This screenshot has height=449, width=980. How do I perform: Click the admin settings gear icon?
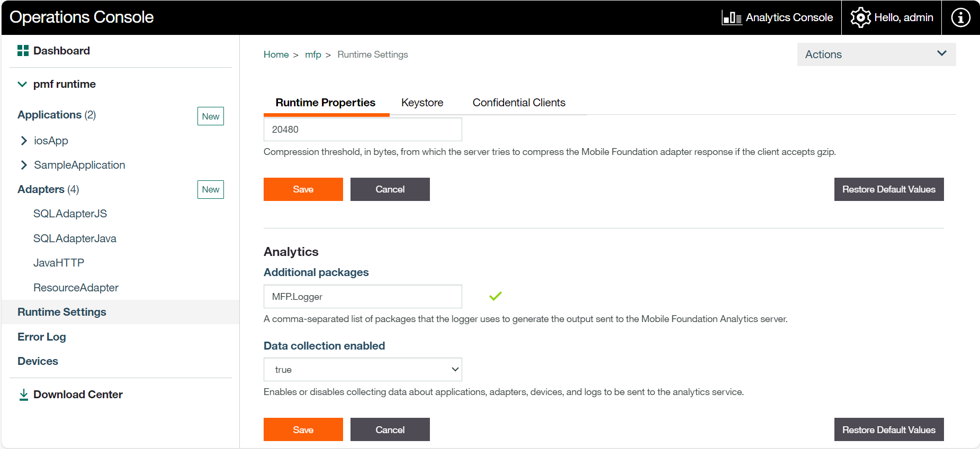860,18
